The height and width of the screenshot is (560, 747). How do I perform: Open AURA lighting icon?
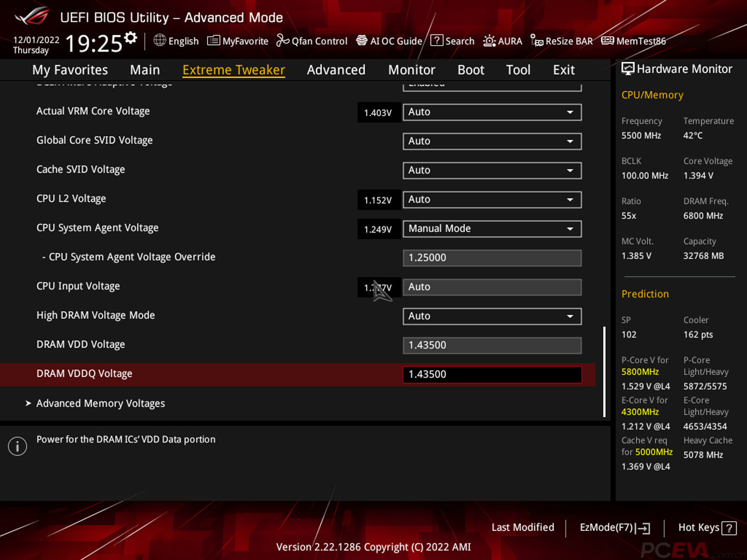pyautogui.click(x=489, y=40)
